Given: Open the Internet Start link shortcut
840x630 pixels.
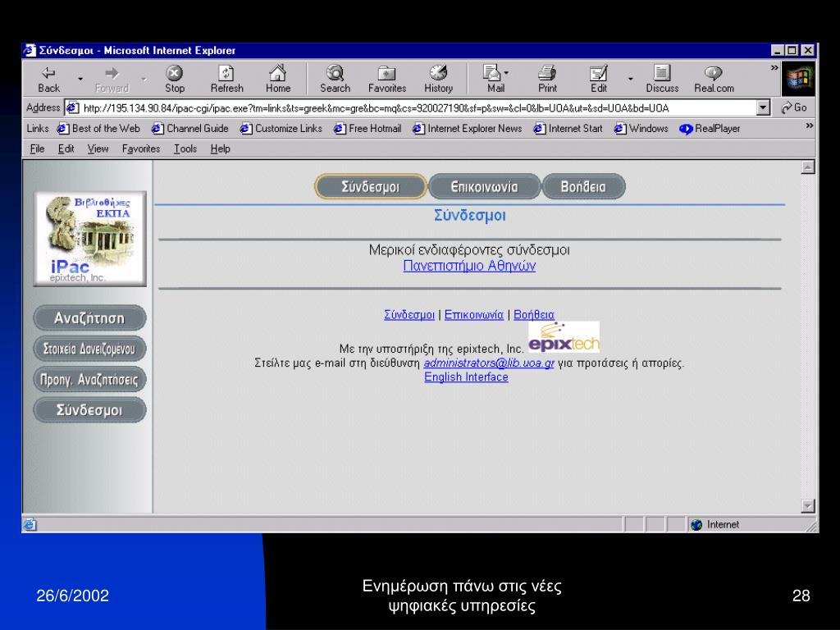Looking at the screenshot, I should [568, 129].
